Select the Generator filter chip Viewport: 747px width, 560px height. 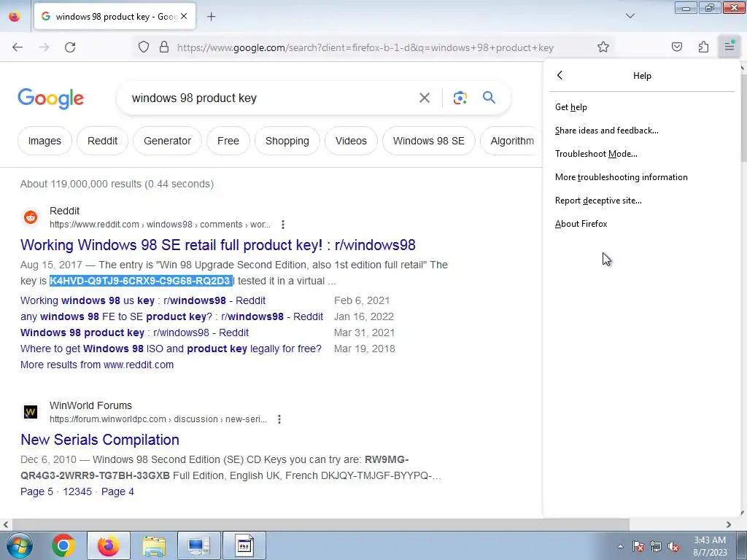[x=167, y=141]
